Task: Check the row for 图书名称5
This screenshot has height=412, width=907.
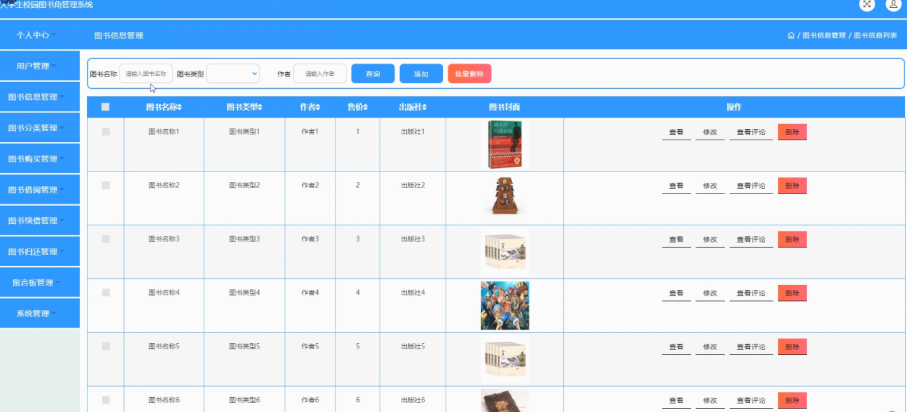Action: tap(106, 346)
